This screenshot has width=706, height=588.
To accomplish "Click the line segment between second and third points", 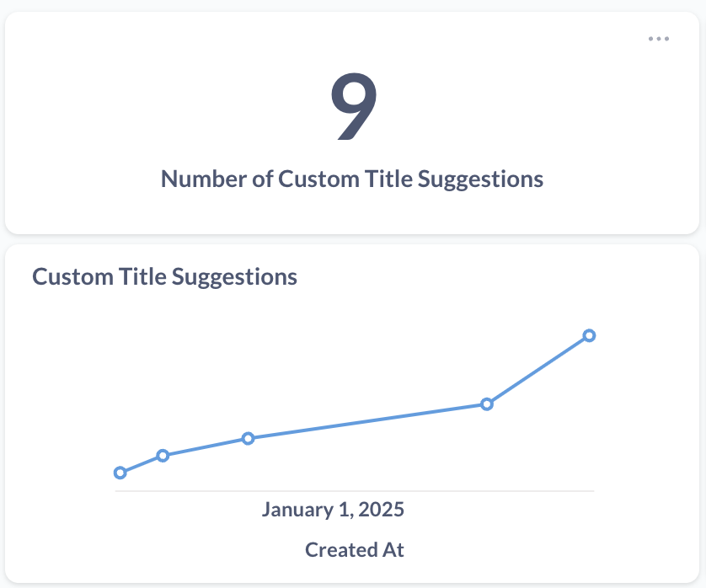I will 206,446.
